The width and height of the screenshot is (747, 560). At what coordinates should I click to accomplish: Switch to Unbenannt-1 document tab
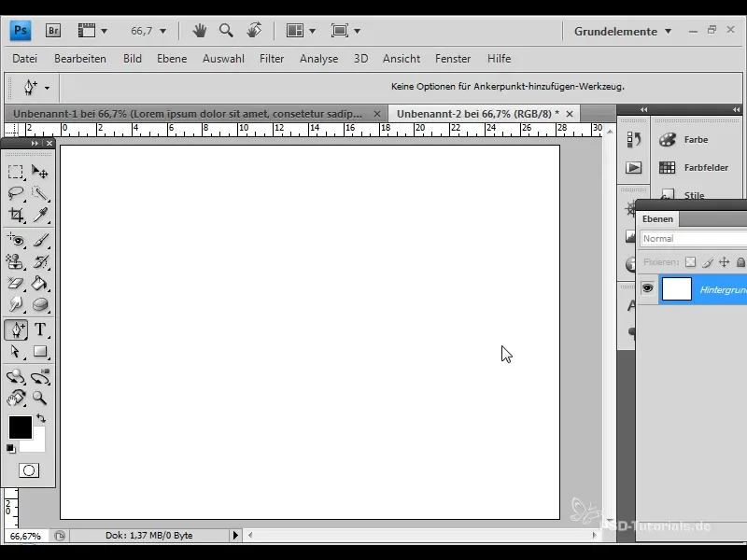(x=188, y=114)
